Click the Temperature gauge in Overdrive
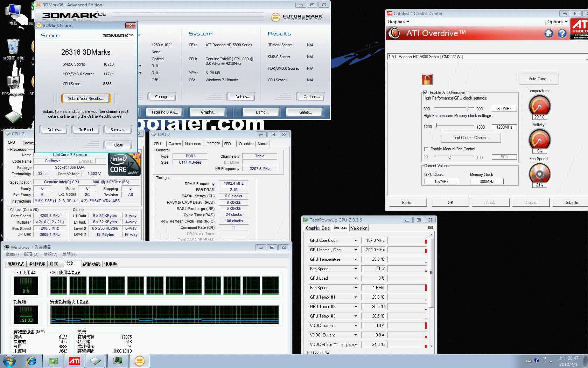This screenshot has width=588, height=368. click(x=539, y=106)
